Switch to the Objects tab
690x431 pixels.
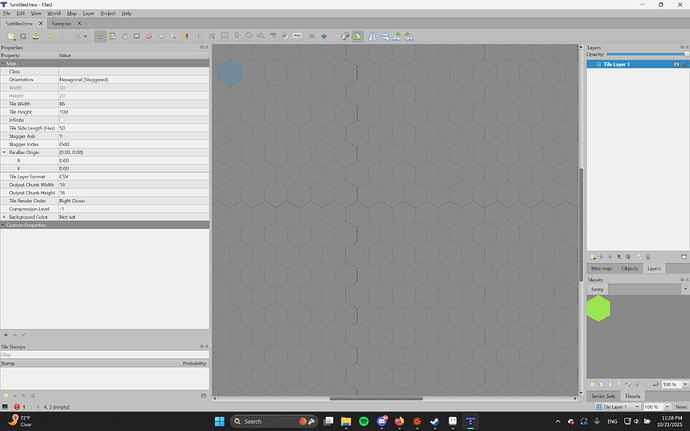[629, 269]
